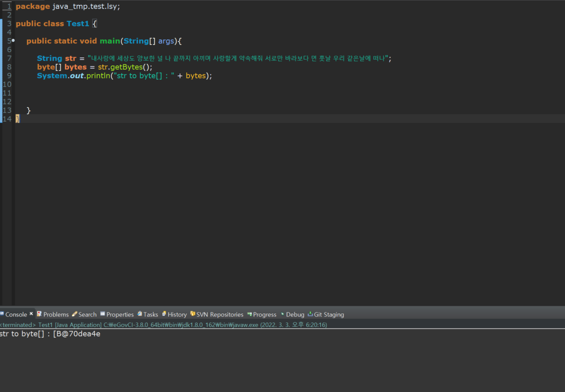The height and width of the screenshot is (392, 565).
Task: Open the Progress tab
Action: (x=261, y=314)
